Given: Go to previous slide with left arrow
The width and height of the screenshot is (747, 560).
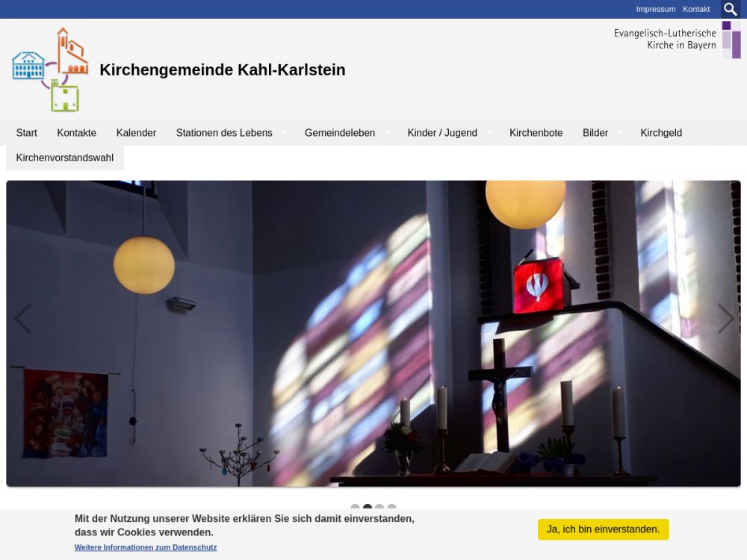Looking at the screenshot, I should click(x=22, y=319).
